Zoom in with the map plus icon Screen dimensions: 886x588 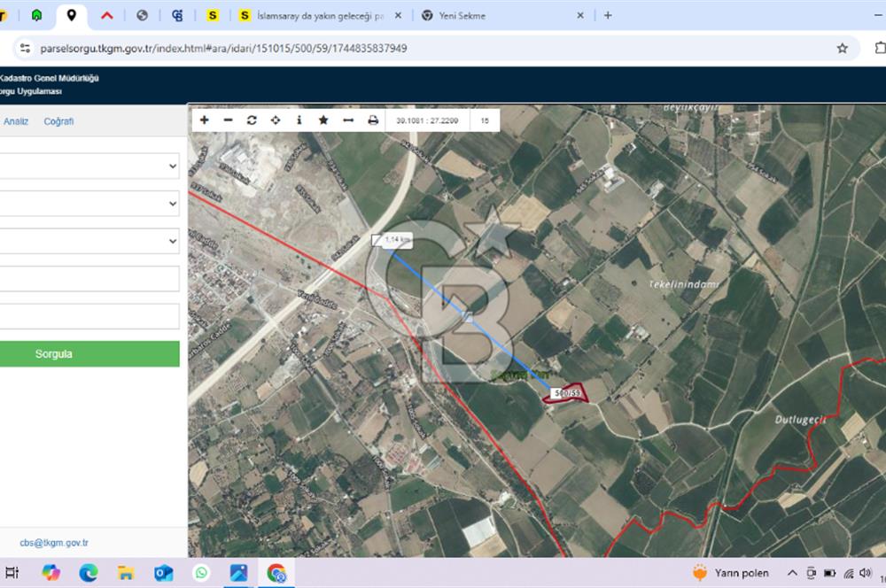[205, 120]
